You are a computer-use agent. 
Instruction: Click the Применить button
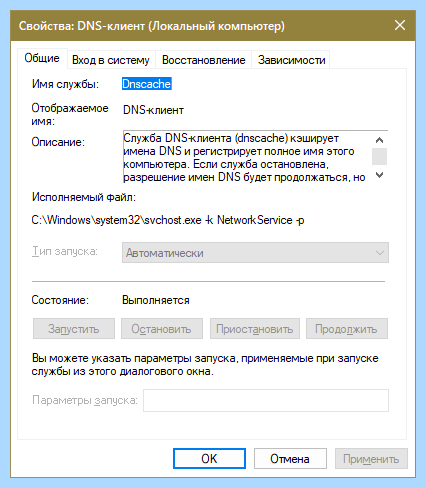pos(371,459)
